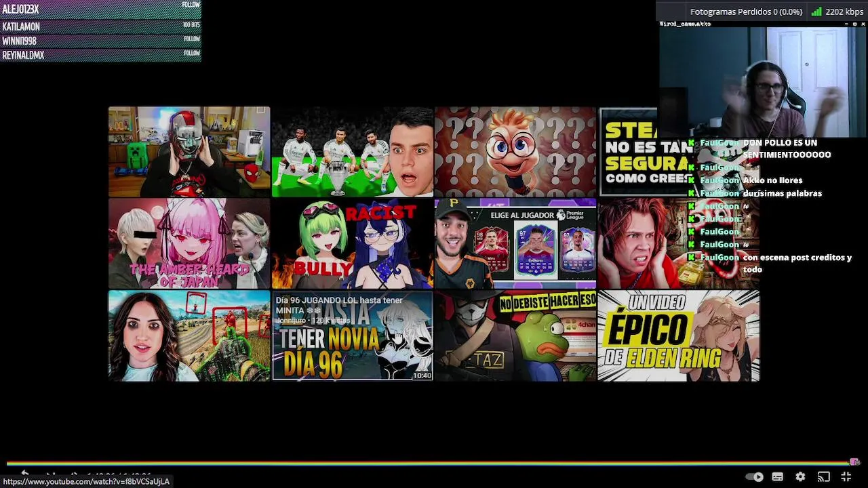Open the 'RACIST BULLY' anime thumbnail

[x=352, y=244]
